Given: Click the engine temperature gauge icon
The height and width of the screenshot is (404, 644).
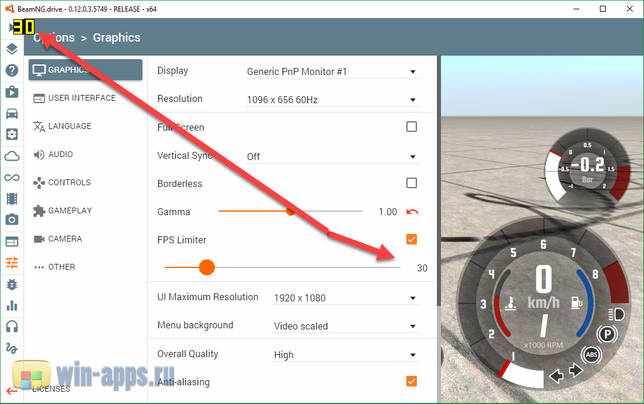Looking at the screenshot, I should point(511,303).
